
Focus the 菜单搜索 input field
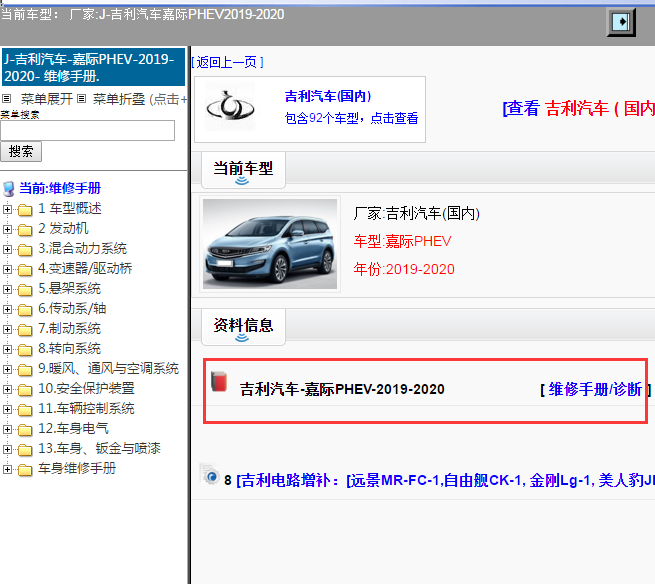click(88, 131)
